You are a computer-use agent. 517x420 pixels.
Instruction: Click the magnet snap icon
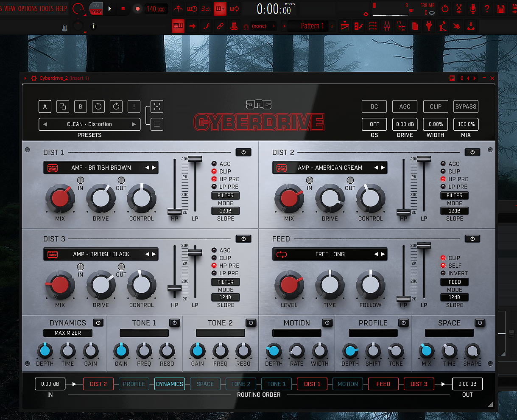(x=246, y=27)
